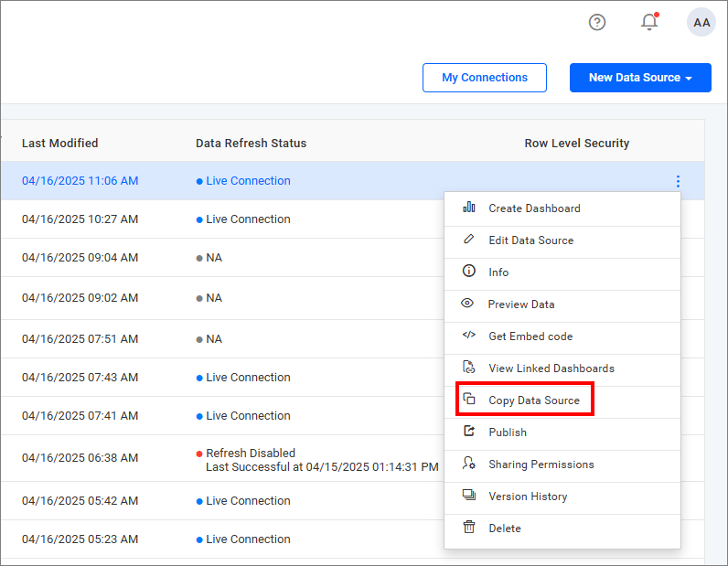Open the notifications bell
Screen dimensions: 728x566
(649, 22)
